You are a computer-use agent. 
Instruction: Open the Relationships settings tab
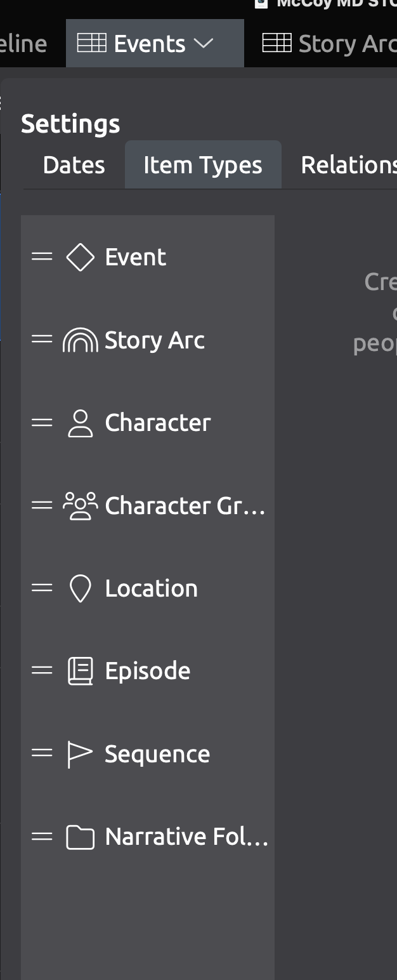pyautogui.click(x=348, y=166)
